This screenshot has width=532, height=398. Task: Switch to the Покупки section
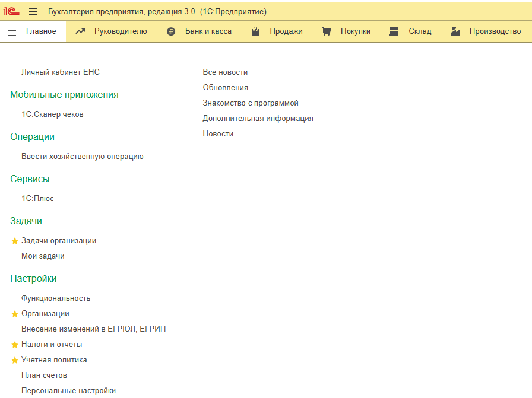356,31
